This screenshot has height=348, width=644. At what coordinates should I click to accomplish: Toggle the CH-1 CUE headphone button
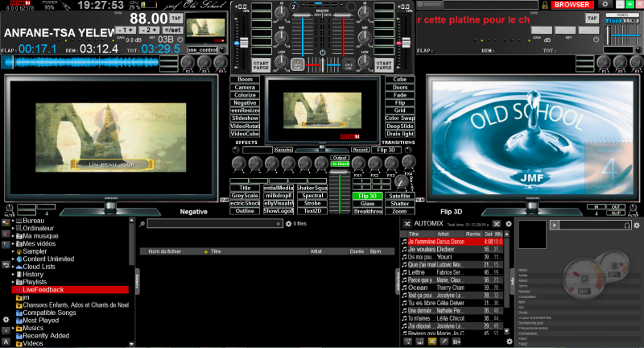[x=297, y=64]
